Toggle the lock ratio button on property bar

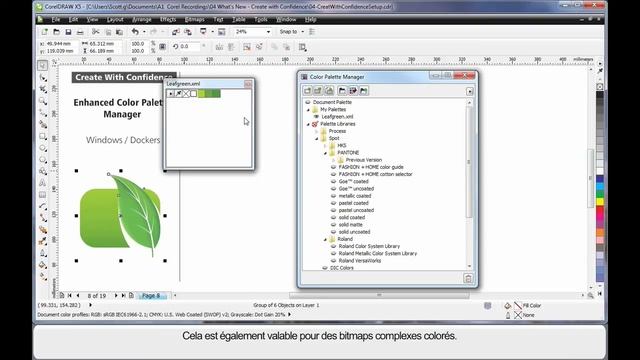pyautogui.click(x=162, y=47)
